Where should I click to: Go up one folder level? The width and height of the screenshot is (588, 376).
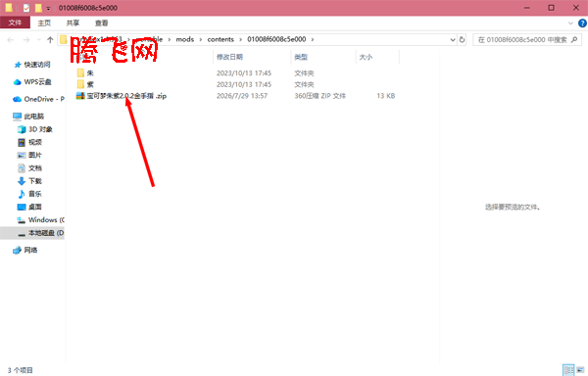pyautogui.click(x=50, y=40)
